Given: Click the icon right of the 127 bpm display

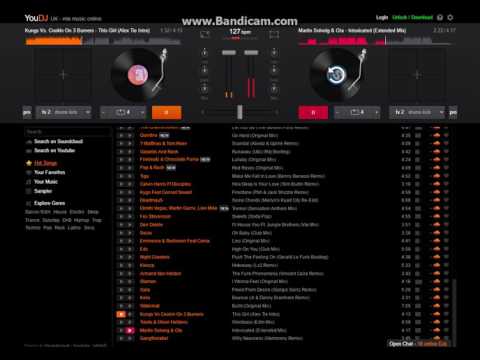Looking at the screenshot, I should [x=274, y=34].
